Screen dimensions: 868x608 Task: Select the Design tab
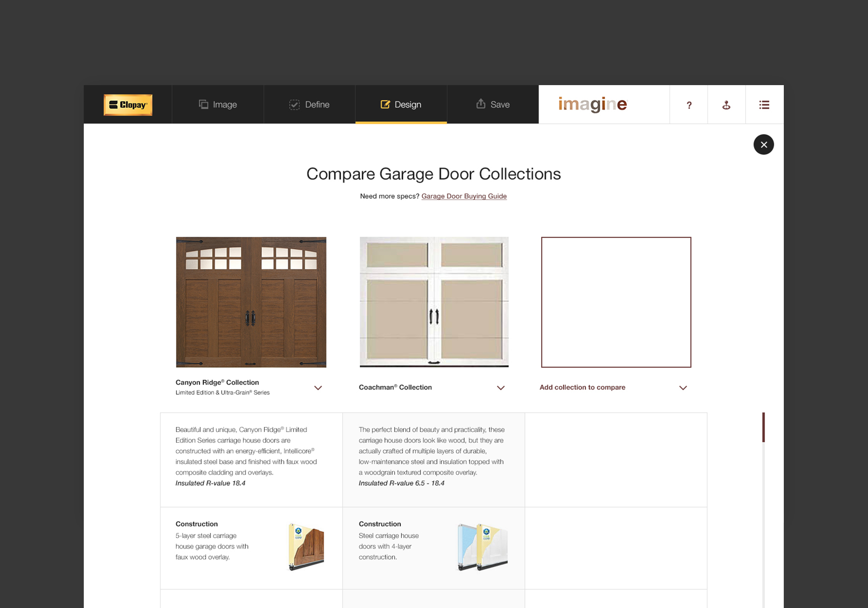coord(401,104)
